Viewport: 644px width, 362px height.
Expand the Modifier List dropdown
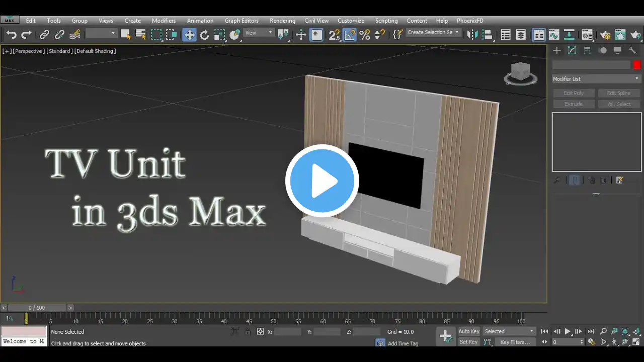596,79
